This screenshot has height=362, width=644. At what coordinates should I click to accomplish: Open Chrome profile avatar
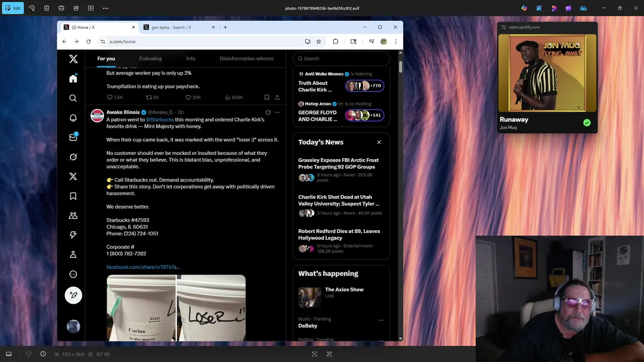tap(383, 42)
